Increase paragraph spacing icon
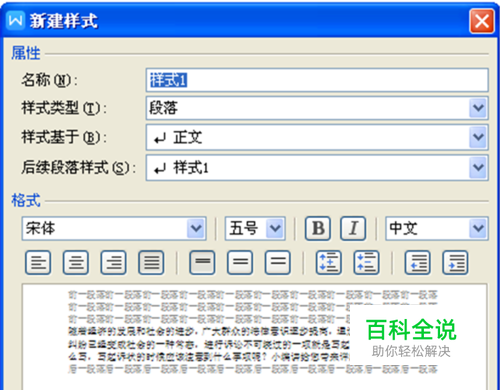The image size is (500, 390). [328, 263]
